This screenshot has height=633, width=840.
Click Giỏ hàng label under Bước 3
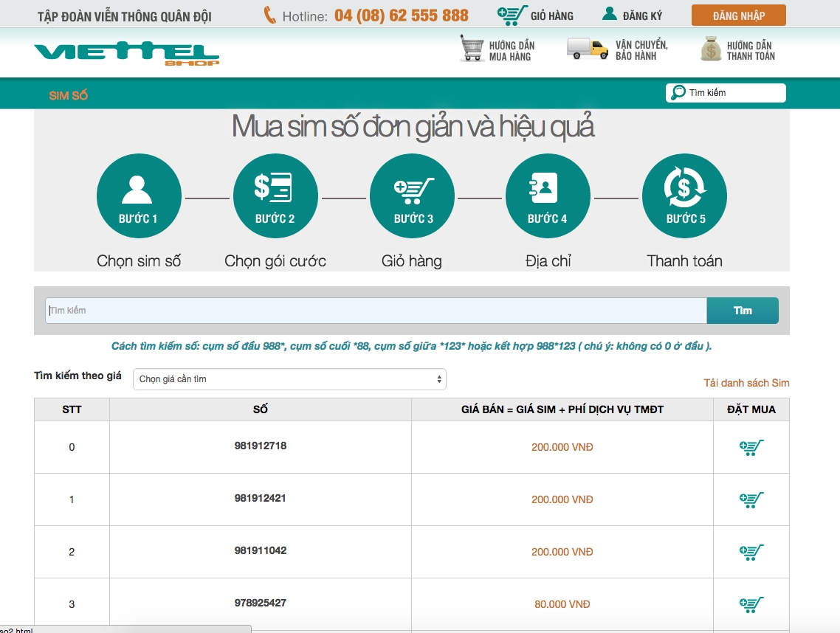tap(412, 261)
